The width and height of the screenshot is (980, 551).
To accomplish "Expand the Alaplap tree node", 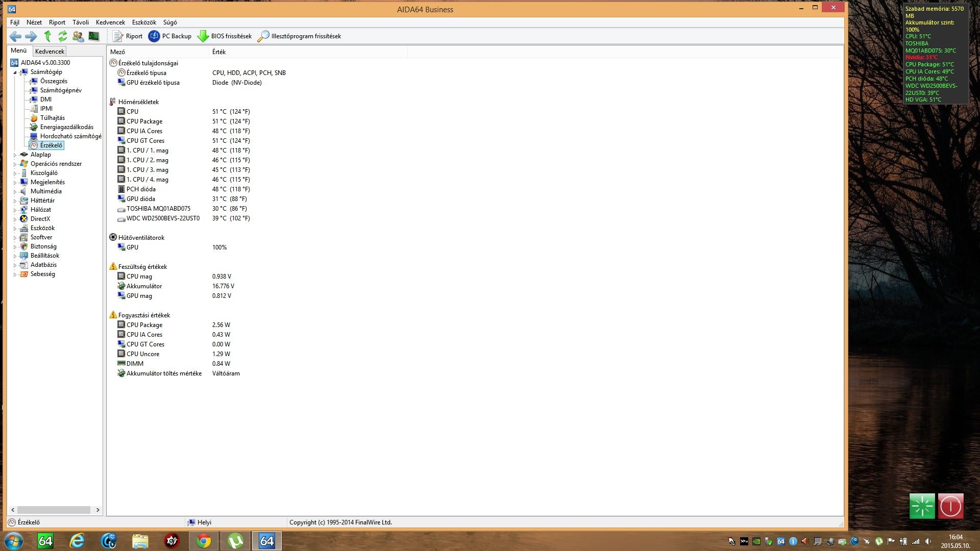I will tap(15, 155).
